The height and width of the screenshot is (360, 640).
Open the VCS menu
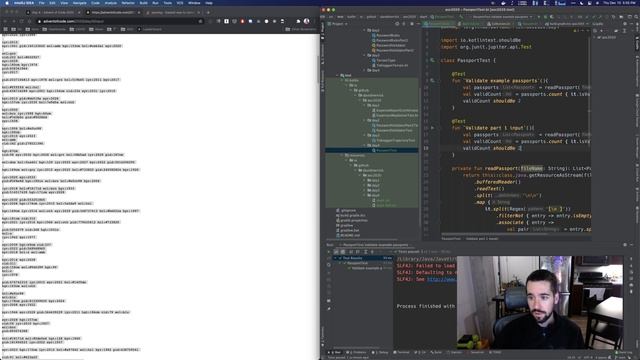(180, 3)
